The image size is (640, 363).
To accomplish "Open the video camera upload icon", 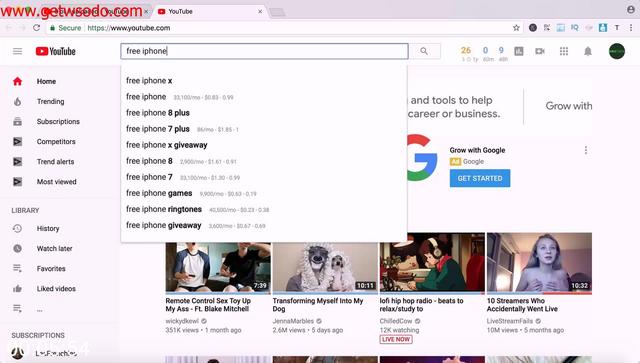I will 540,51.
